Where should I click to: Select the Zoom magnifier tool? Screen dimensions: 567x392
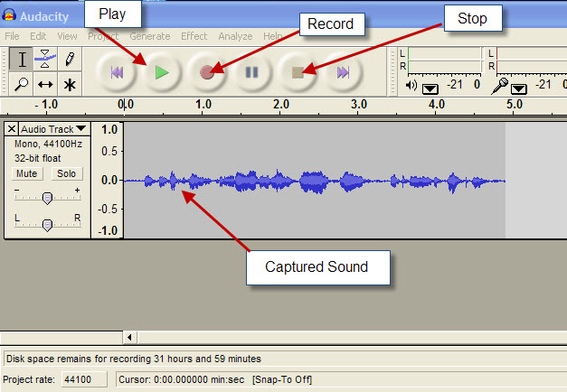tap(21, 84)
